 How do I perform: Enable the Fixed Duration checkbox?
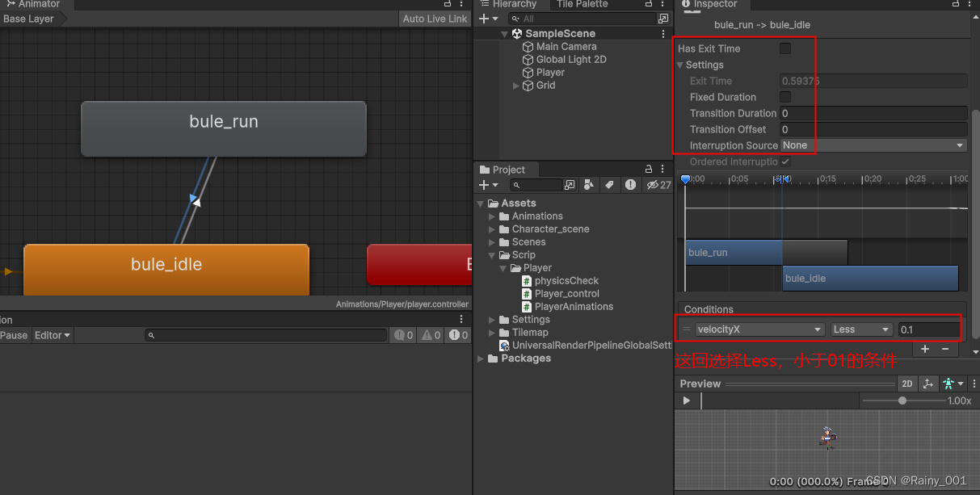pyautogui.click(x=785, y=97)
